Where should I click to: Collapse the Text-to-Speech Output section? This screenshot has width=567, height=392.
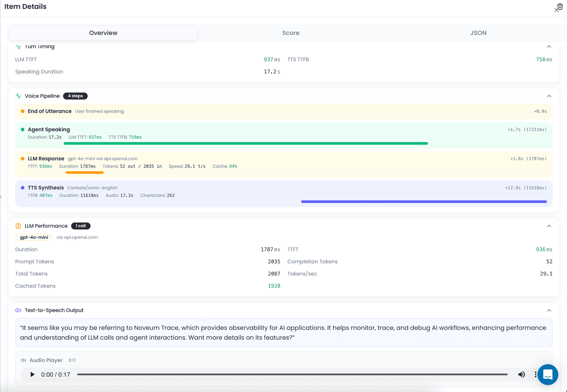pyautogui.click(x=549, y=310)
